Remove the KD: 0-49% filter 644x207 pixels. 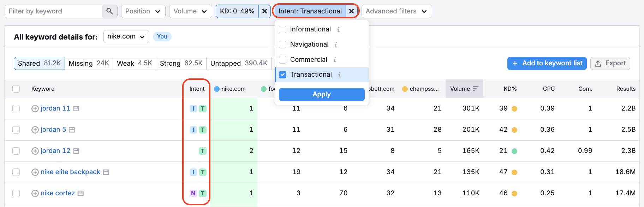[264, 11]
